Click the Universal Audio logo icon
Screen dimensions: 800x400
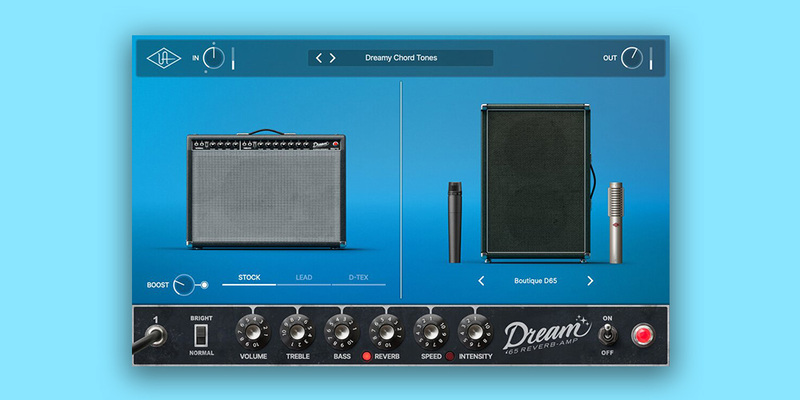coord(158,58)
